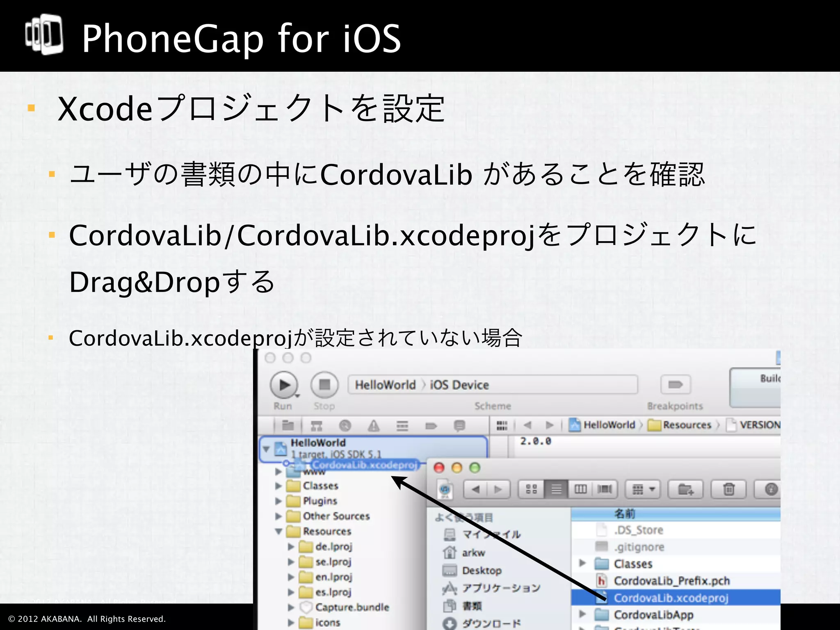Select the CordovaLibApp folder row

click(x=676, y=615)
